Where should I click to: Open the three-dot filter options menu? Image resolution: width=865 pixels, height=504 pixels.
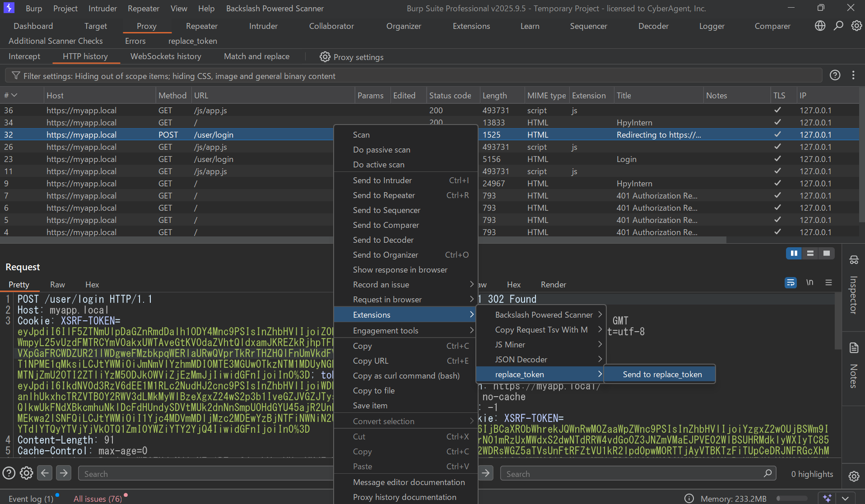(x=853, y=75)
